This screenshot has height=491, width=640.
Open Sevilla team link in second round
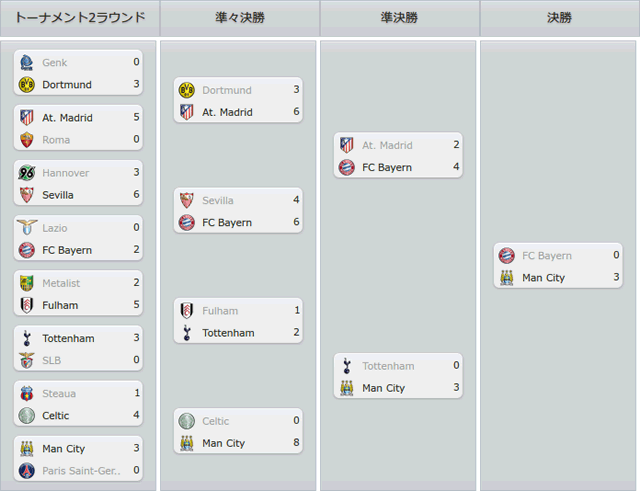pyautogui.click(x=58, y=195)
